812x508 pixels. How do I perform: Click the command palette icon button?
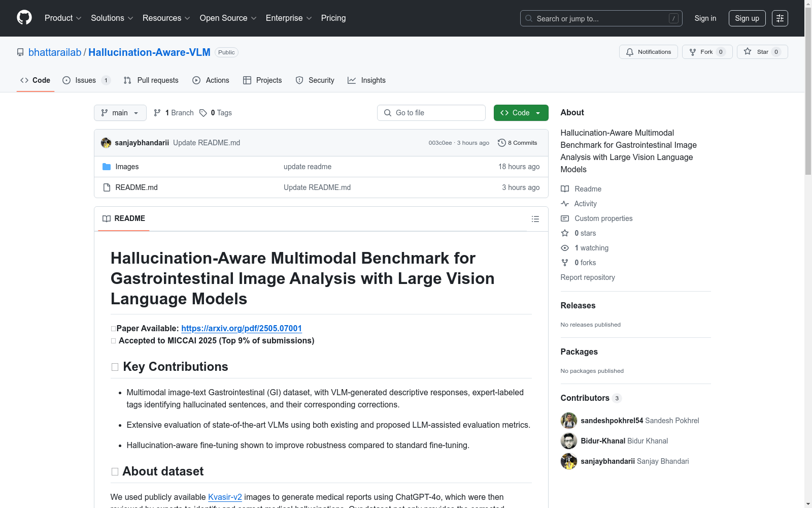click(780, 18)
